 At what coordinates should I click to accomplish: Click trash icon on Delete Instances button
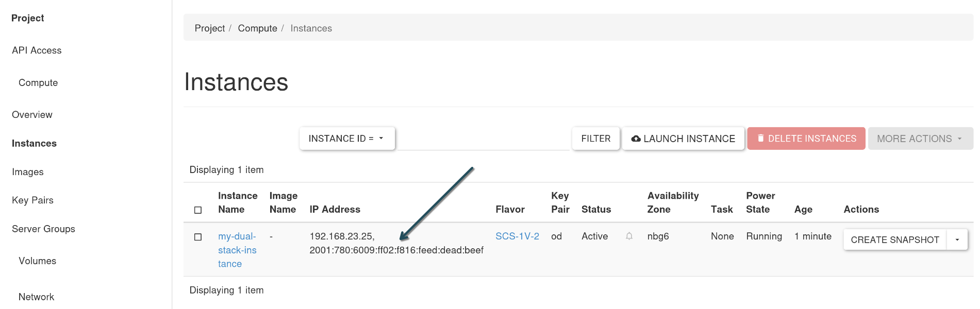[760, 139]
